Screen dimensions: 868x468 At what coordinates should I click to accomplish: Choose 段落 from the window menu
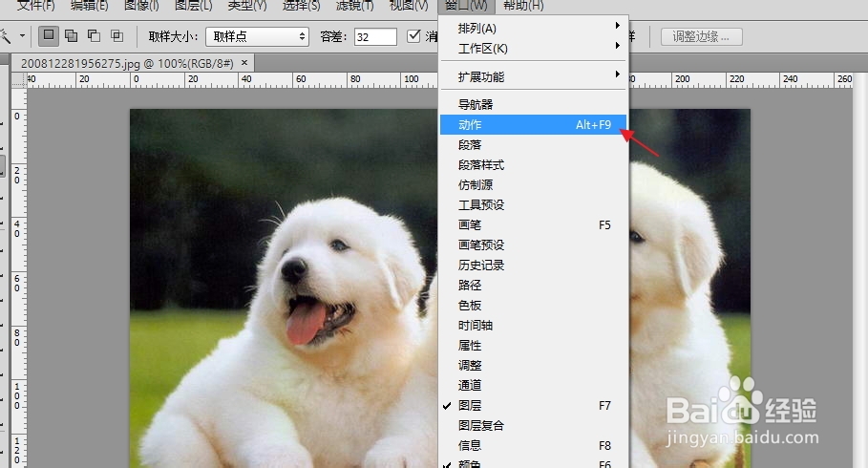click(x=533, y=144)
